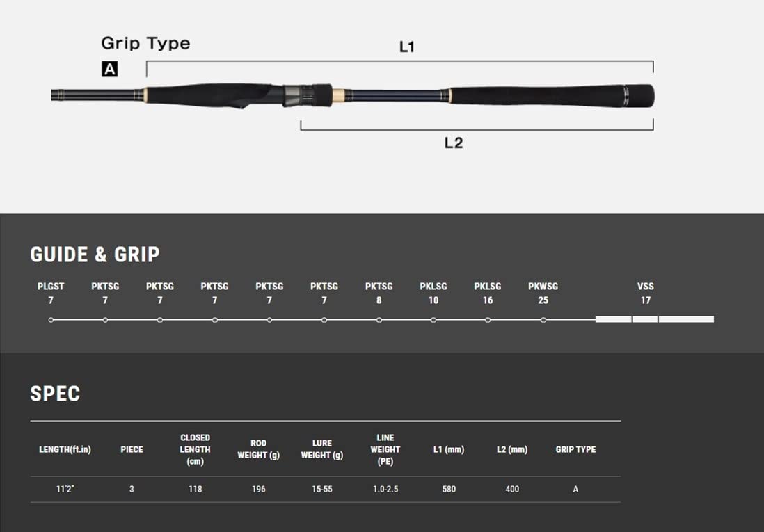Viewport: 764px width, 532px height.
Task: Select the PKLSG size 10 guide marker
Action: (433, 320)
